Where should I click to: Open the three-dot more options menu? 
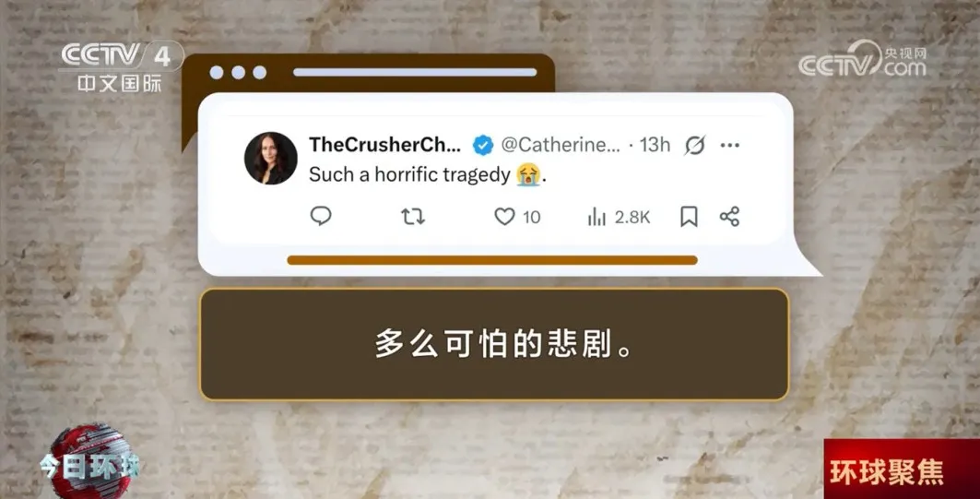coord(729,145)
